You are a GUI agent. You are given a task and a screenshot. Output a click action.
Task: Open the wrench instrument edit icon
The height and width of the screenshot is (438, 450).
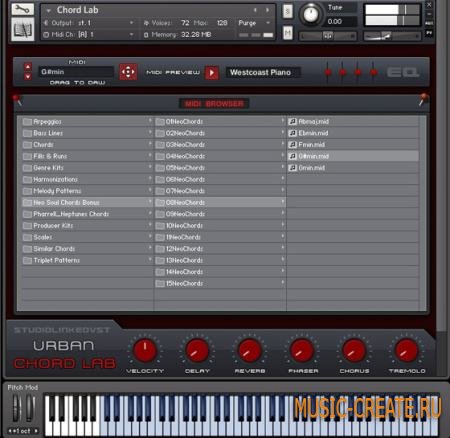pos(23,9)
